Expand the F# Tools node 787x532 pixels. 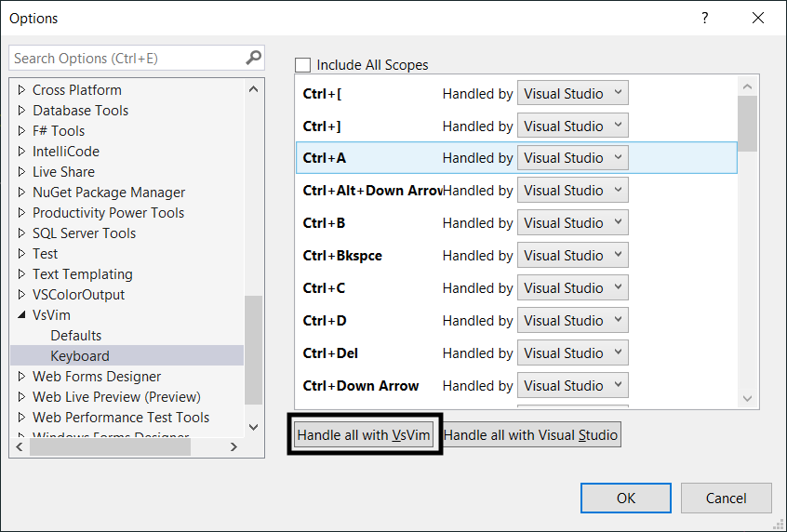[x=21, y=131]
